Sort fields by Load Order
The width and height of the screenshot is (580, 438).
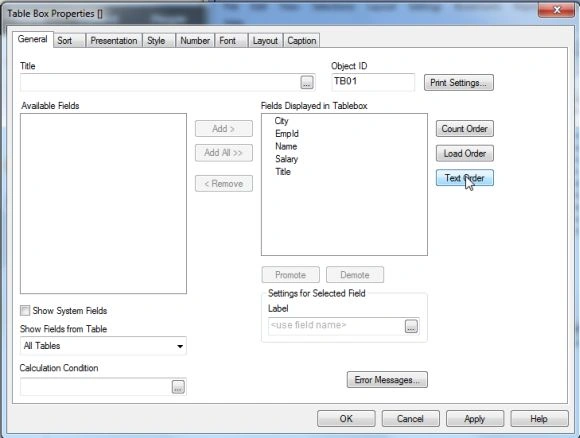[x=465, y=154]
